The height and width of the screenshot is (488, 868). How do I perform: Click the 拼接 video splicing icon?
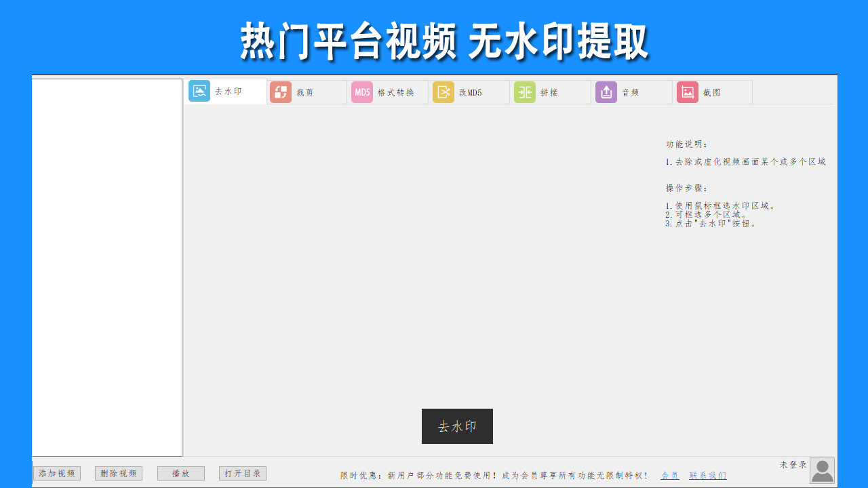pyautogui.click(x=524, y=91)
